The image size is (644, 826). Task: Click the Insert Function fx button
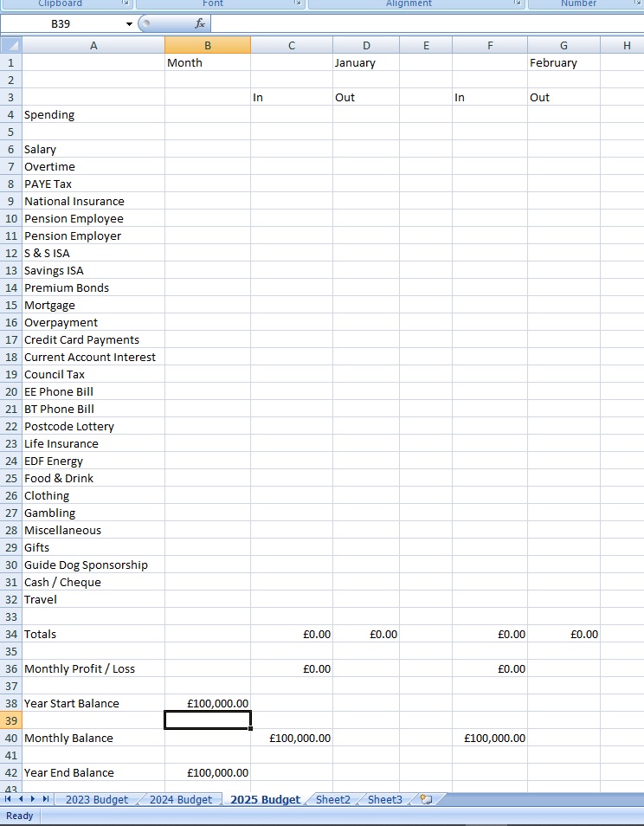(200, 24)
